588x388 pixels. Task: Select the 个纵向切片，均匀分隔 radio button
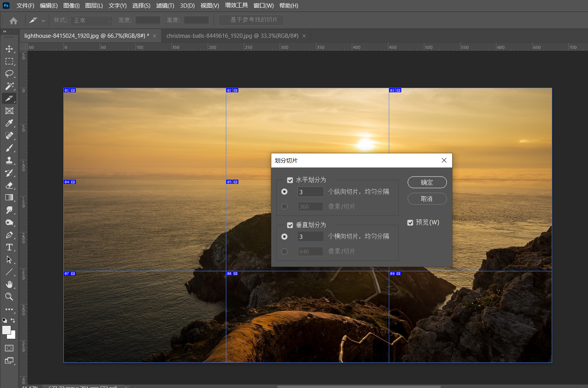pyautogui.click(x=284, y=192)
